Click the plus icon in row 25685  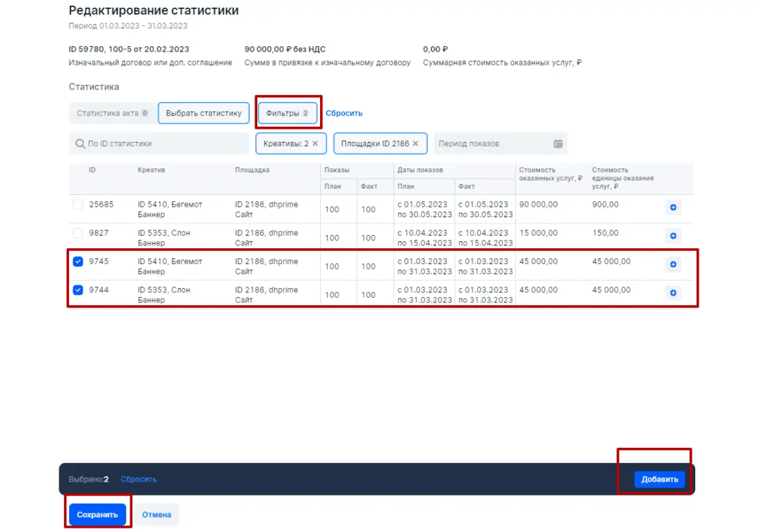coord(672,207)
